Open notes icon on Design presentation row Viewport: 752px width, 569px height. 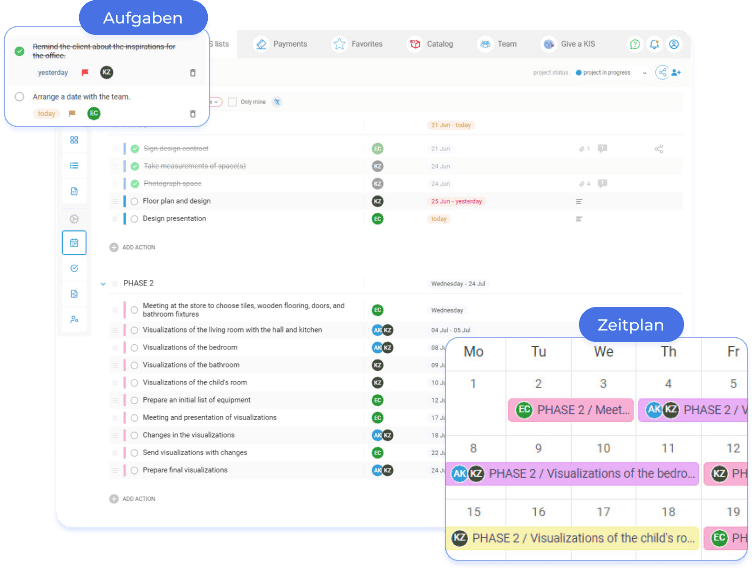(x=579, y=219)
